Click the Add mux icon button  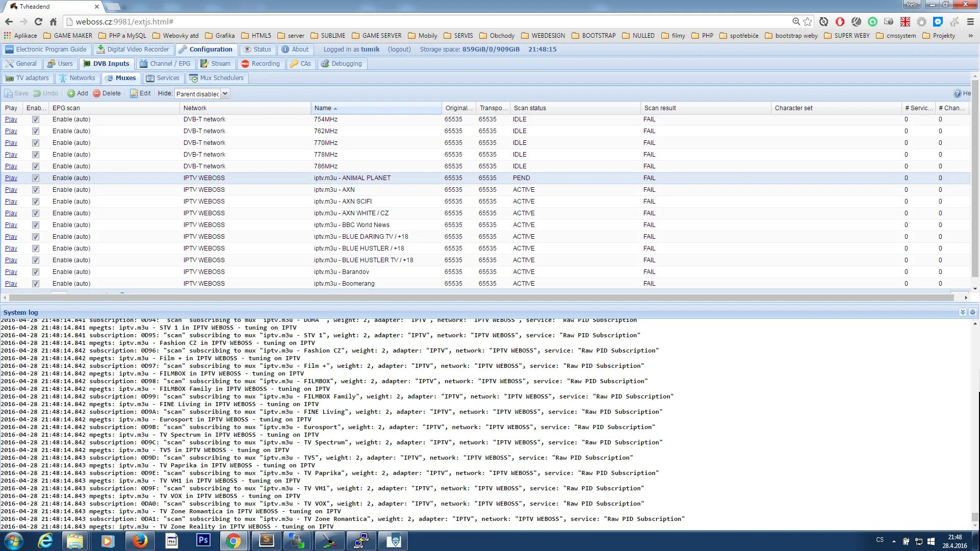pos(71,93)
